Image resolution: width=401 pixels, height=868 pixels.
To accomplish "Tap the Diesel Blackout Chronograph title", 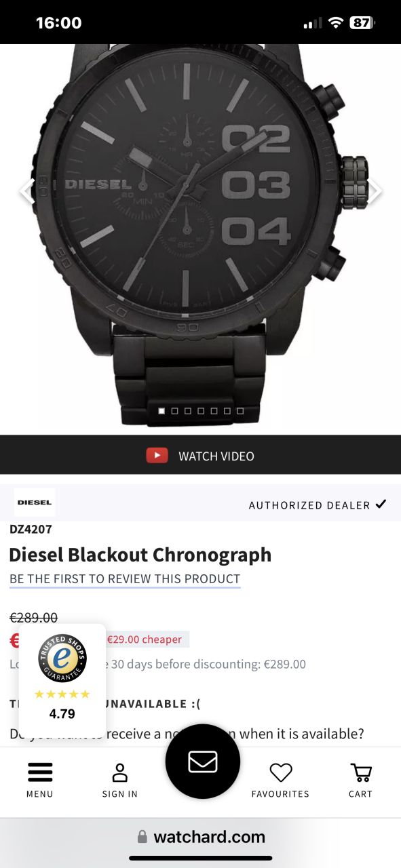I will (140, 555).
